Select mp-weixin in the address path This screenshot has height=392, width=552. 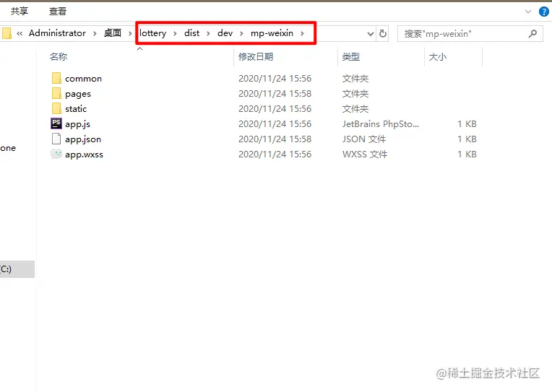272,33
